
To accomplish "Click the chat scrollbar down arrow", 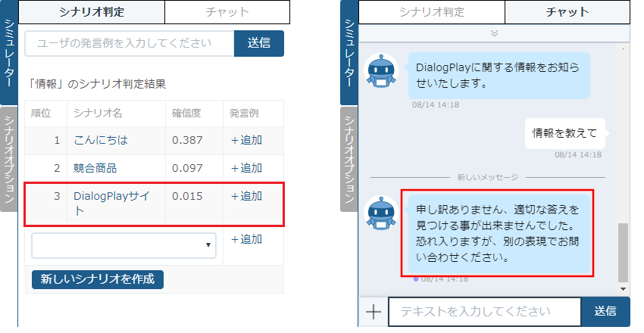I will pyautogui.click(x=623, y=289).
